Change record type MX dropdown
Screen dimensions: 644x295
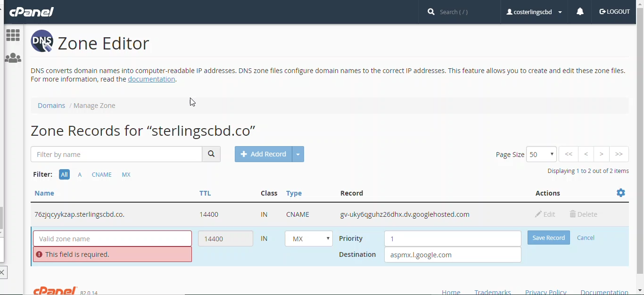point(309,238)
